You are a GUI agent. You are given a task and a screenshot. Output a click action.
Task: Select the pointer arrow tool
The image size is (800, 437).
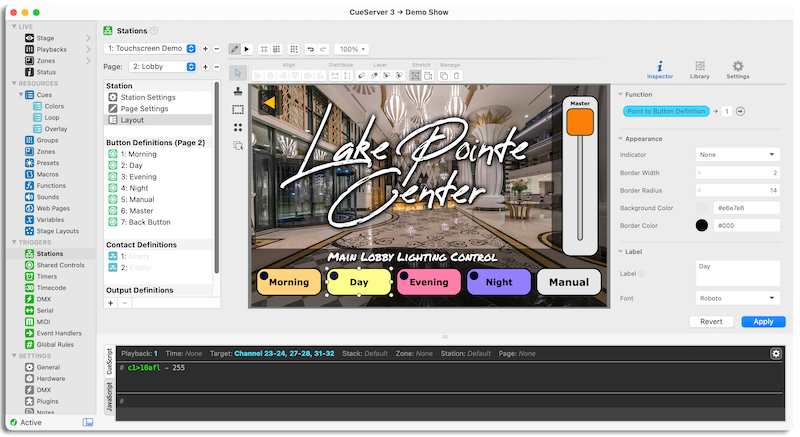[238, 73]
